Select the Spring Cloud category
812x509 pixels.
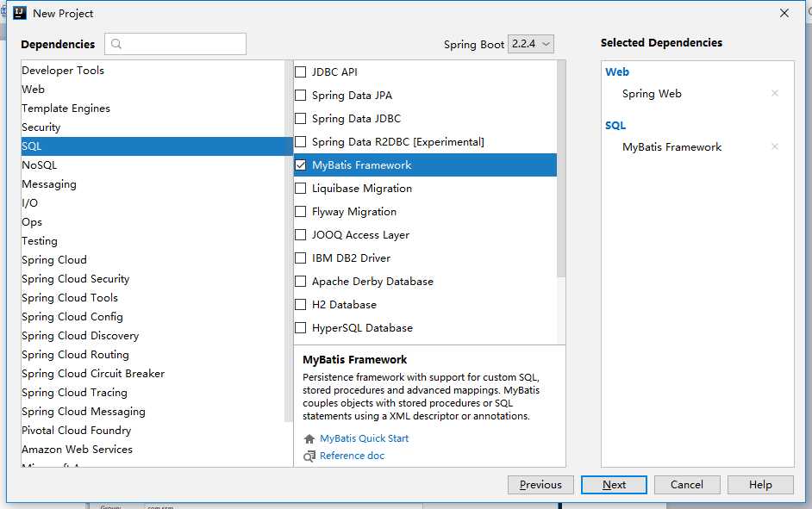tap(153, 260)
